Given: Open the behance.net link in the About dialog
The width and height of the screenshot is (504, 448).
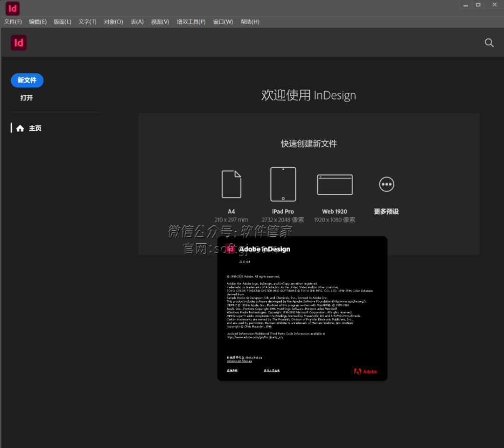Looking at the screenshot, I should (x=239, y=361).
